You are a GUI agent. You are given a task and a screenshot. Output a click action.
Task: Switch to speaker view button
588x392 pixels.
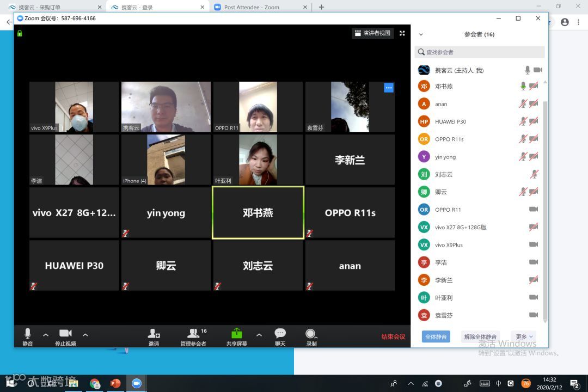373,33
